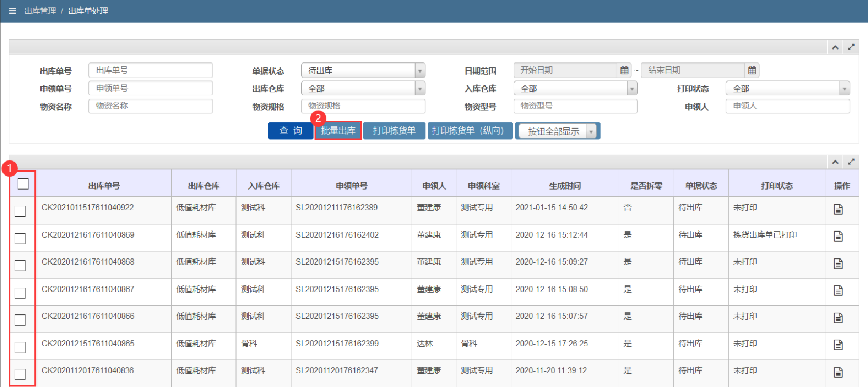Focus the 物资型号 input field

[x=576, y=106]
